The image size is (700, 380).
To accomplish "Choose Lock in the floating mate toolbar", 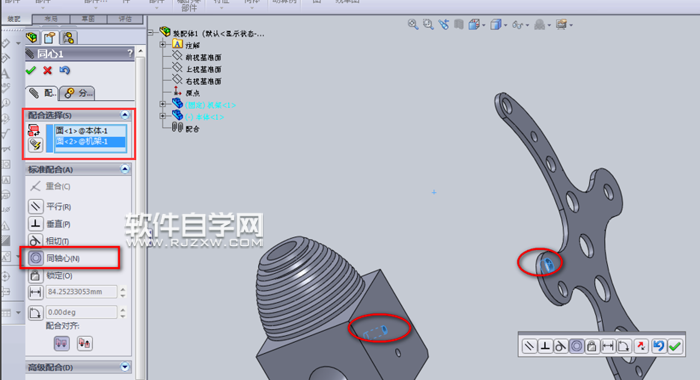I will (592, 346).
